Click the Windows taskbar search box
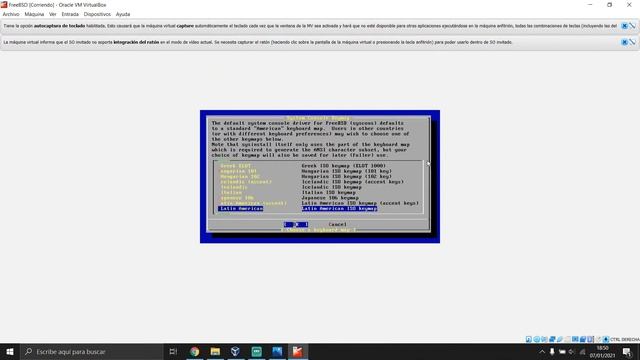Viewport: 640px width, 360px height. [92, 351]
